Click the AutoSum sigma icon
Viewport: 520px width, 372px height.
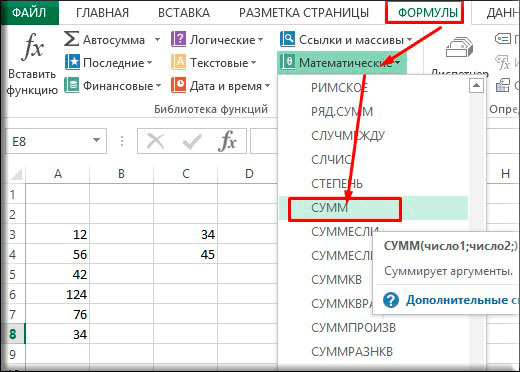71,39
